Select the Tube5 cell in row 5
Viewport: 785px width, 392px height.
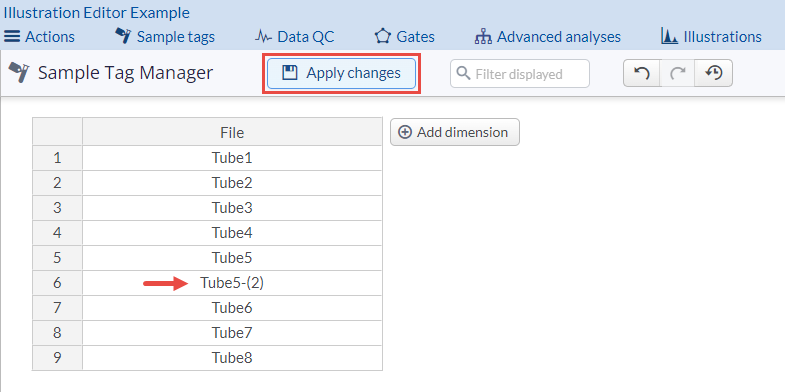pos(232,258)
